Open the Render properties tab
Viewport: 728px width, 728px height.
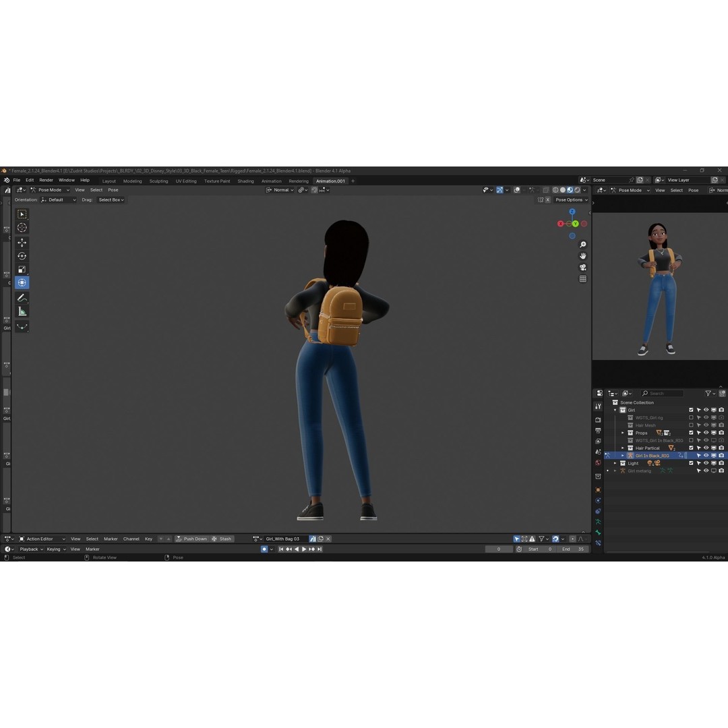[598, 420]
